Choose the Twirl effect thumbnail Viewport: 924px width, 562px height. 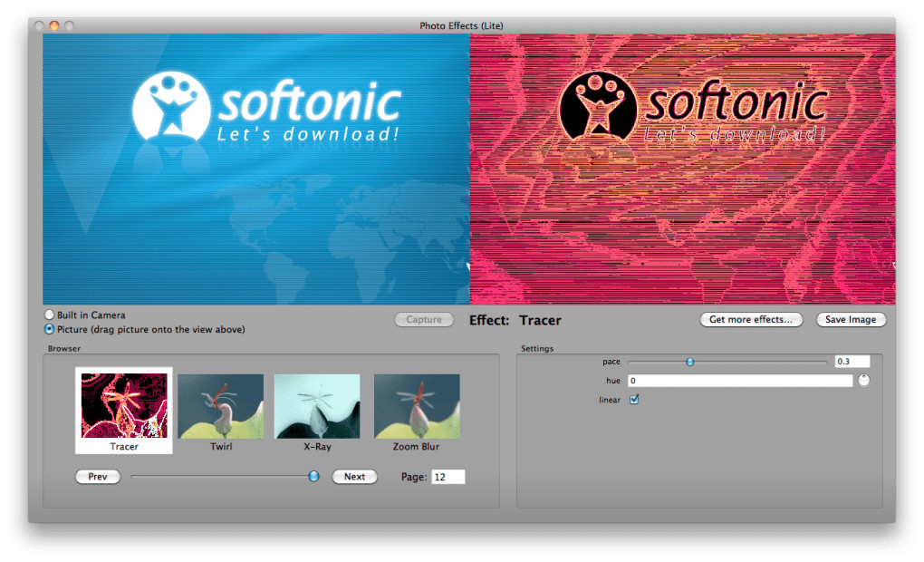(220, 406)
